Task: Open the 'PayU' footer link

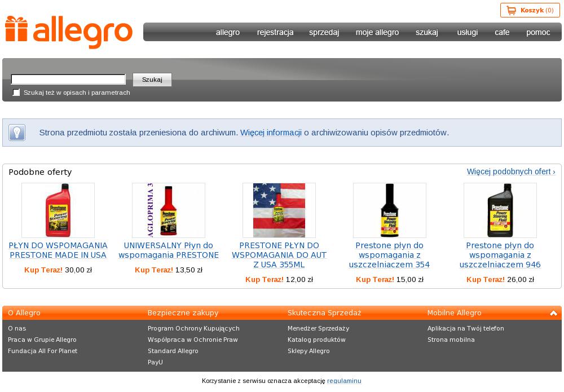Action: tap(155, 362)
